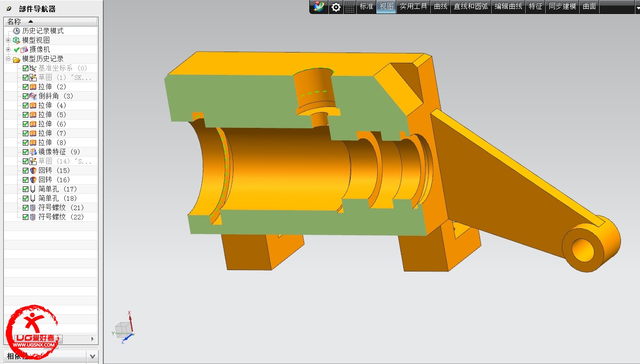Select the thread icon of 符号螺纹 (21)

[33, 207]
